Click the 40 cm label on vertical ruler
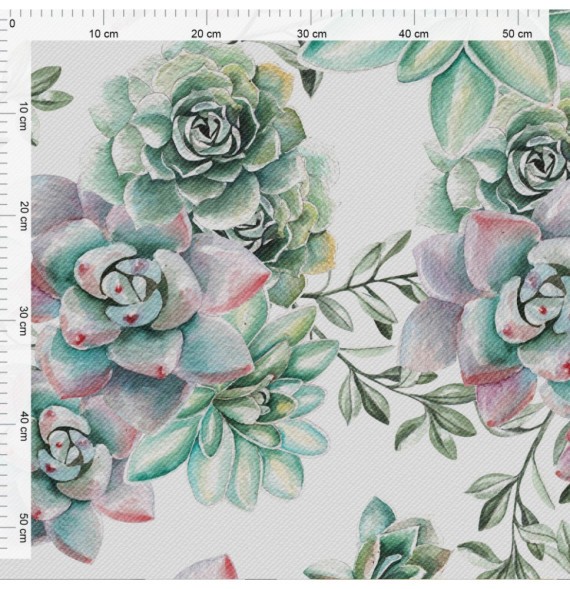 coord(23,426)
